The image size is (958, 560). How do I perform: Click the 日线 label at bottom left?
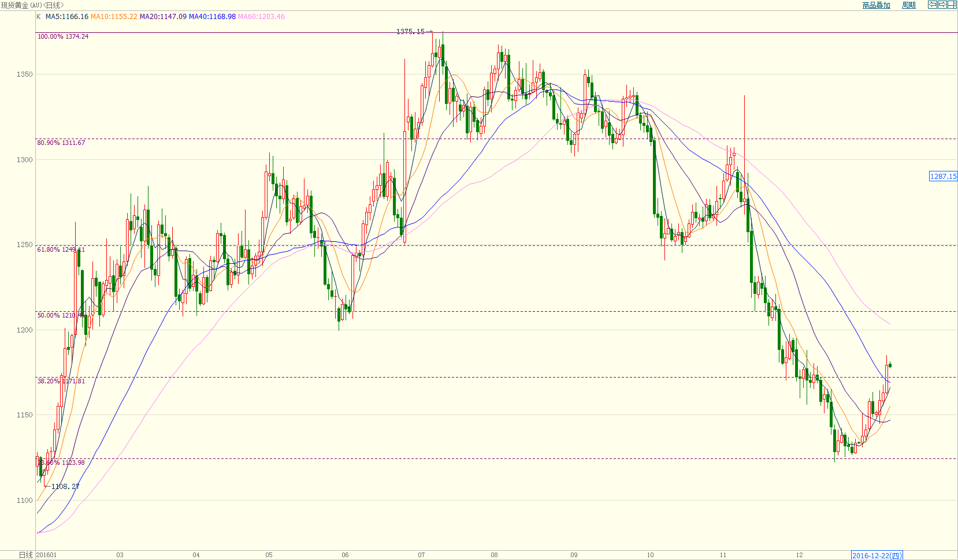click(x=25, y=555)
